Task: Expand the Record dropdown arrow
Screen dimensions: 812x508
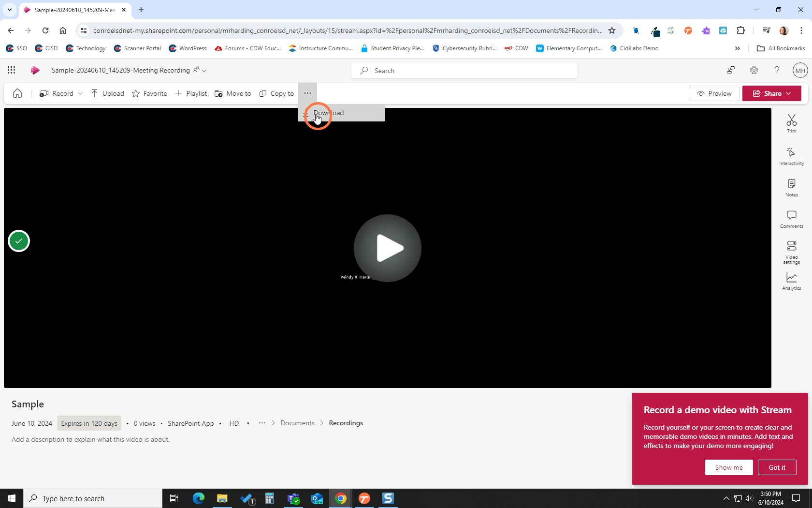Action: (x=80, y=93)
